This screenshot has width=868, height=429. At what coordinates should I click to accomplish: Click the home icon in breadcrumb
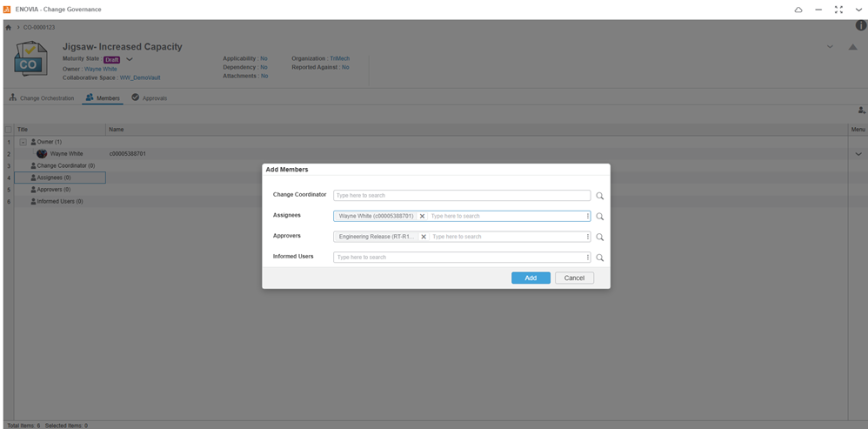pyautogui.click(x=9, y=28)
